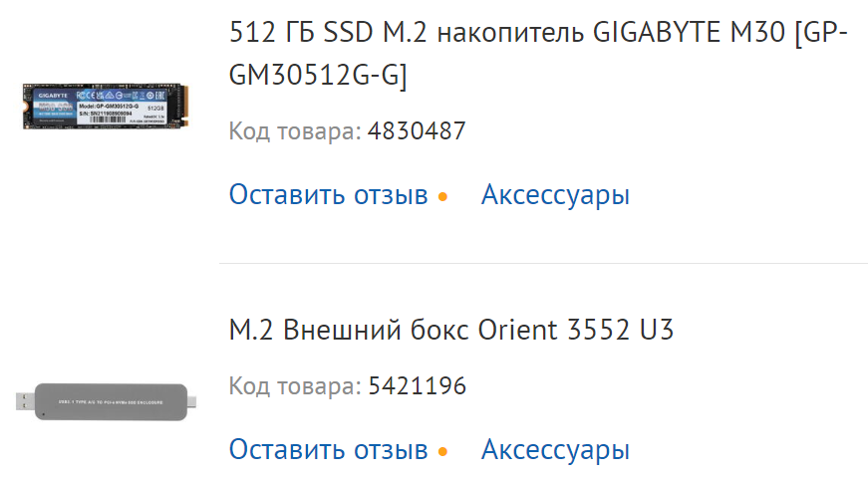Screen dimensions: 868x478
Task: Click the Код товара label under the GIGABYTE SSD
Action: coord(294,130)
